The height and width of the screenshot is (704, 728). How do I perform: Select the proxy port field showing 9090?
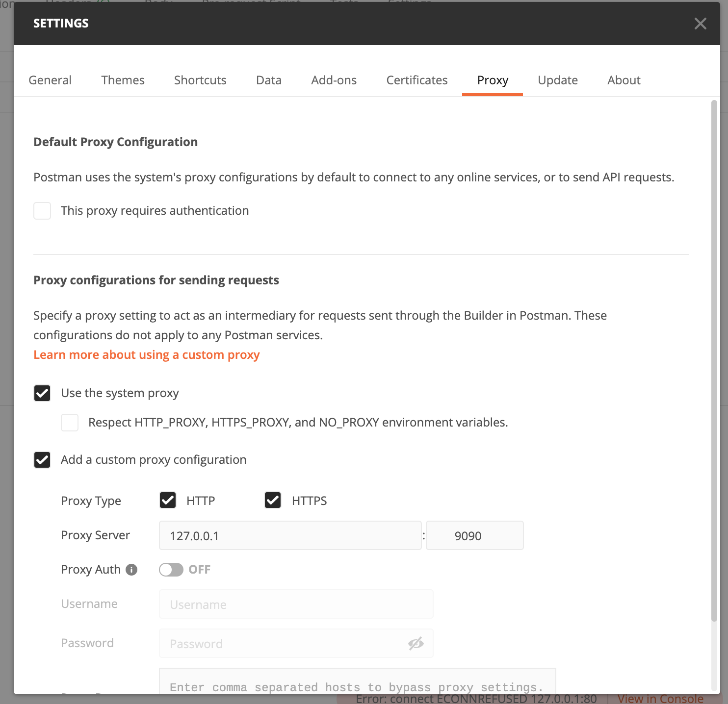pos(474,535)
